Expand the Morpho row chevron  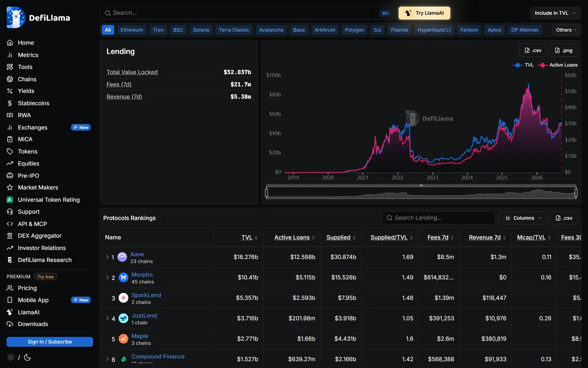[107, 278]
